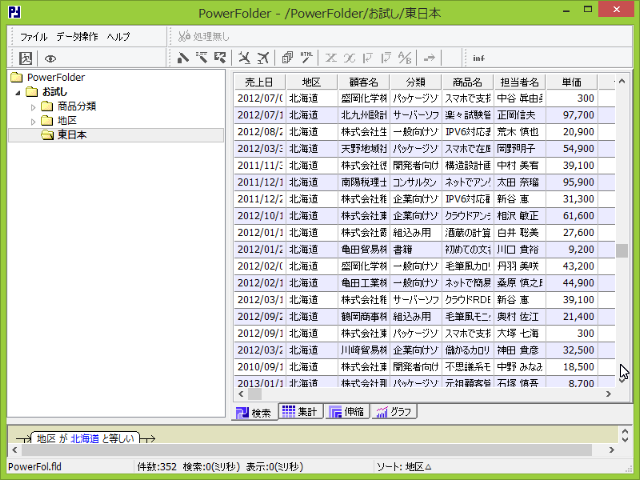This screenshot has height=480, width=640.
Task: Click the 商品分類 folder icon
Action: [x=47, y=106]
